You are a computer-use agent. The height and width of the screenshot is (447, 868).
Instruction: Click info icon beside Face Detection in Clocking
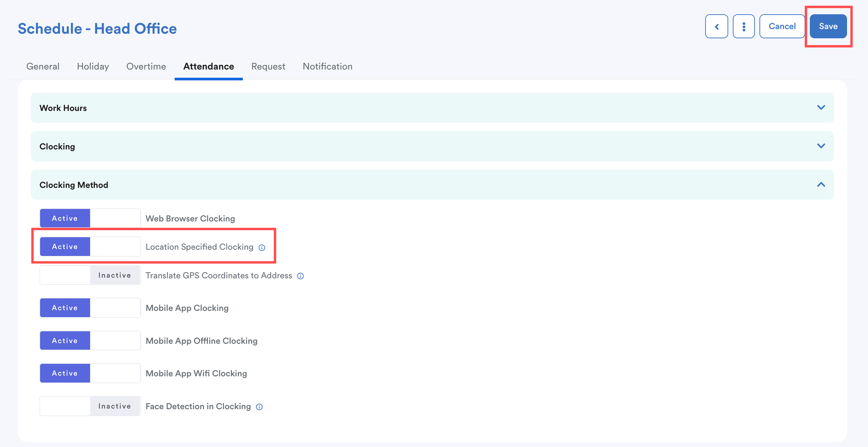coord(259,407)
